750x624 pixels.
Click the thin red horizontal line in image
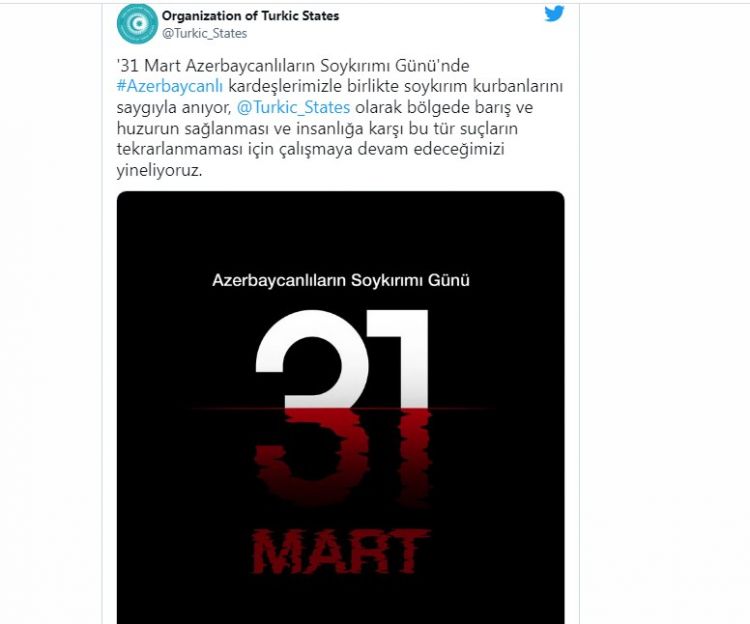[341, 409]
